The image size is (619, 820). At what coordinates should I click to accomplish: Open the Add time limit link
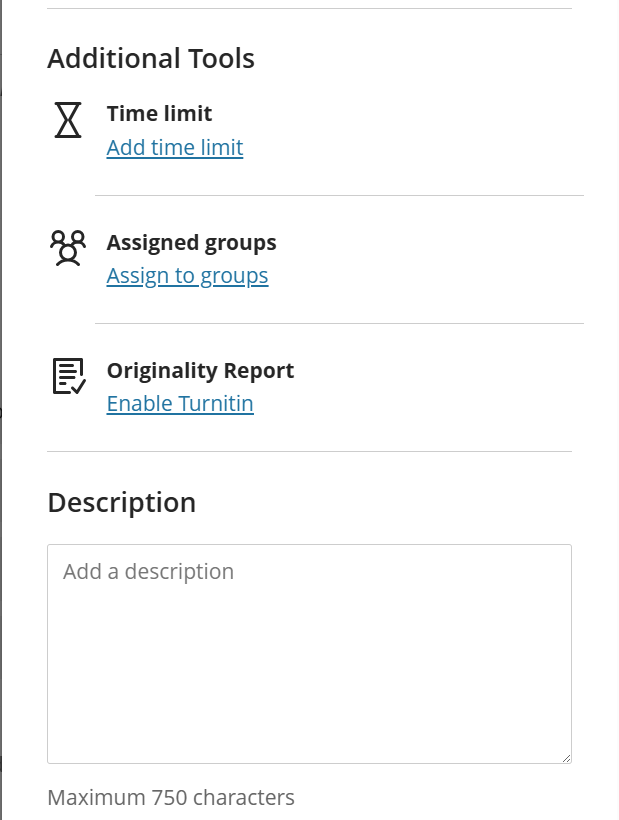click(175, 148)
